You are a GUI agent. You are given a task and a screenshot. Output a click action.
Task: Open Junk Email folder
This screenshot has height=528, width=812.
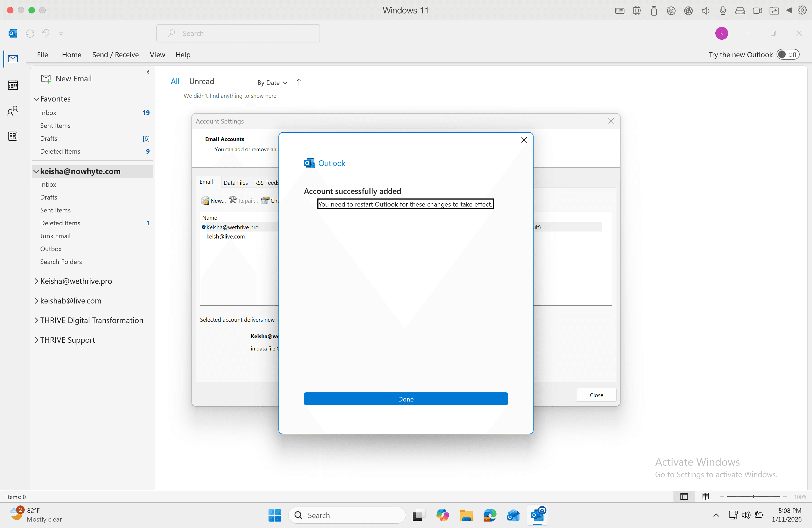[55, 236]
